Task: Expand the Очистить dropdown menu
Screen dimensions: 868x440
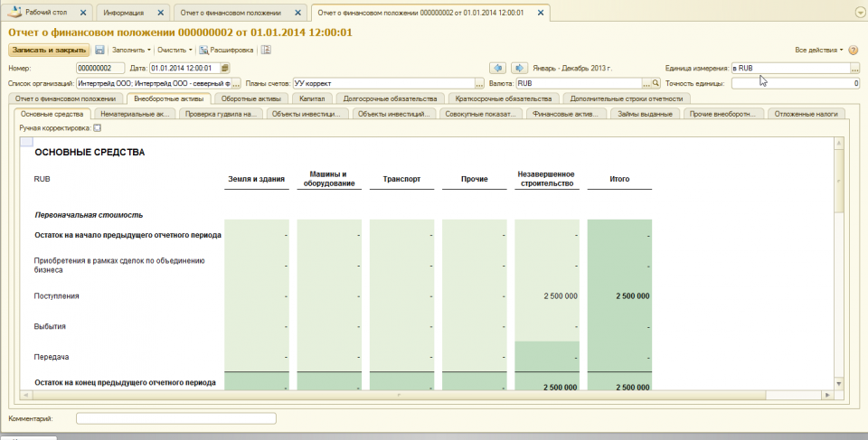Action: point(174,51)
